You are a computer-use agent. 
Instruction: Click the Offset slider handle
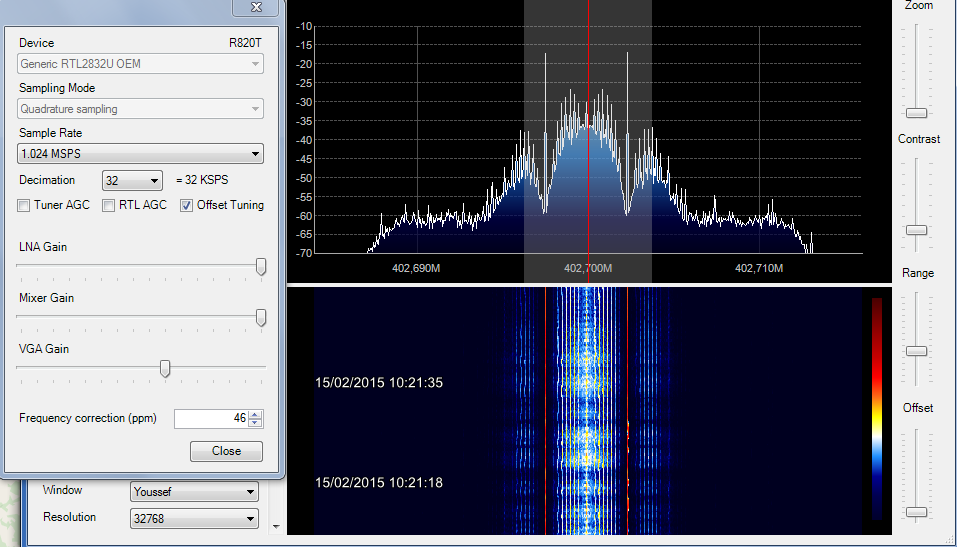(916, 511)
